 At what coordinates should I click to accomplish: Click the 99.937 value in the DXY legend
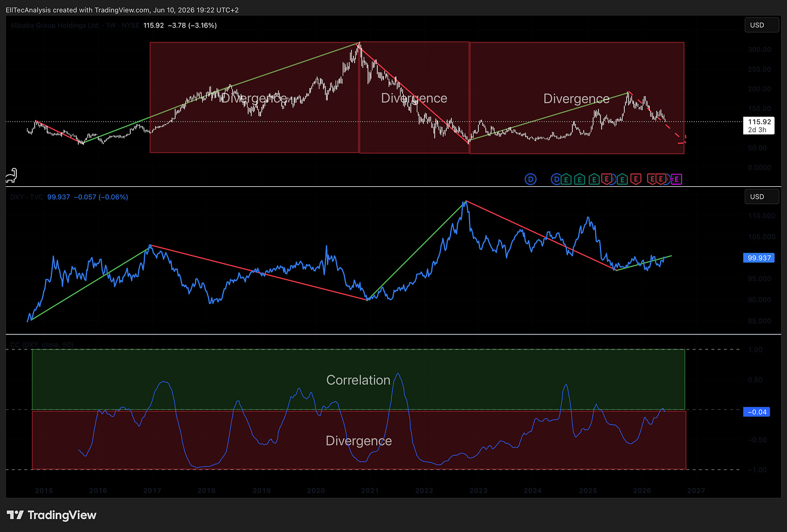point(58,197)
